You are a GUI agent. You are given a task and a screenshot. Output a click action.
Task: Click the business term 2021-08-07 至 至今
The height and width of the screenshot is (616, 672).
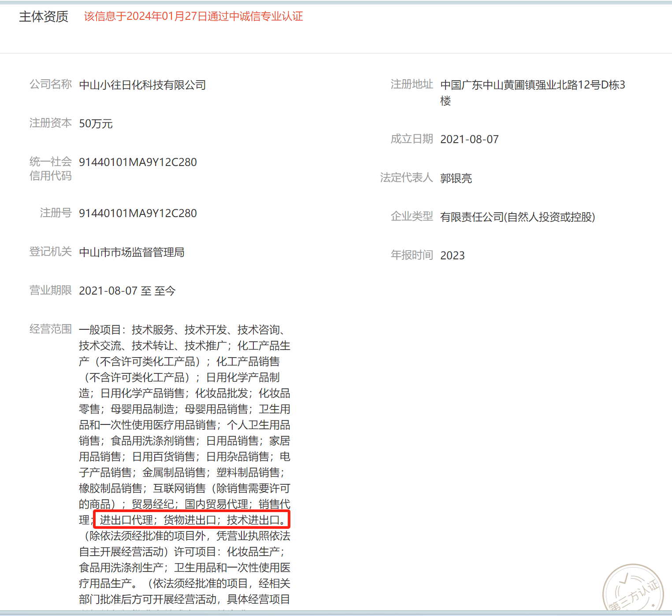pos(127,291)
